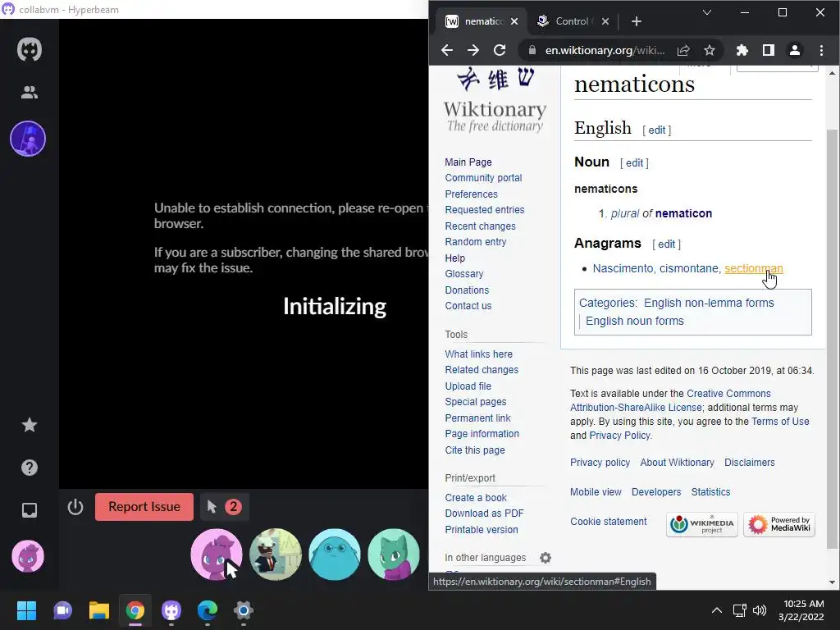Screen dimensions: 840x630
Task: Open the Settings gear in taskbar
Action: coord(243,610)
